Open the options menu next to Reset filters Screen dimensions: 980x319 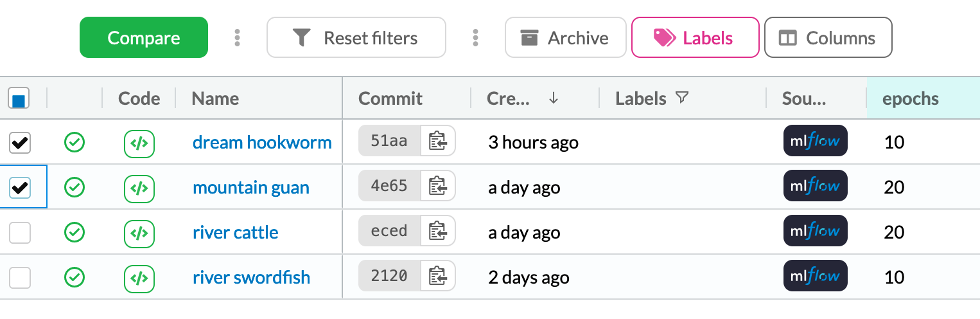click(475, 38)
